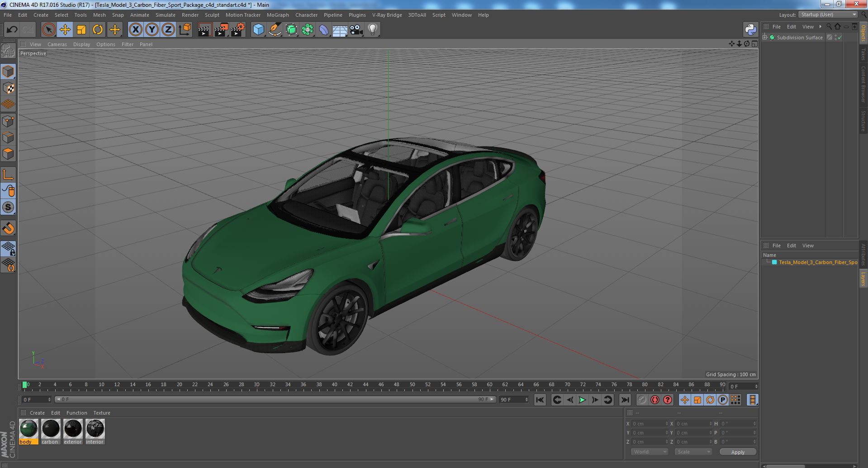Click the Undo arrow icon
Screen dimensions: 868x468
coord(12,30)
